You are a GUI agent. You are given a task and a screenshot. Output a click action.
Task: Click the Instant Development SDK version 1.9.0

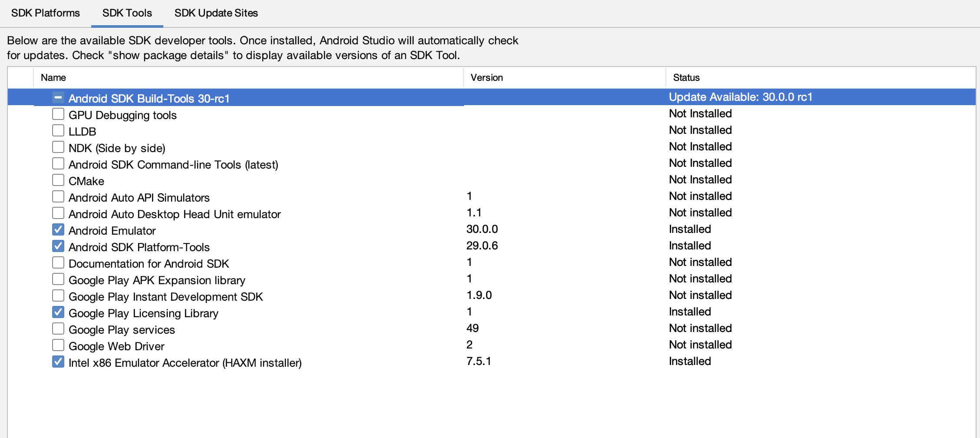click(x=479, y=295)
